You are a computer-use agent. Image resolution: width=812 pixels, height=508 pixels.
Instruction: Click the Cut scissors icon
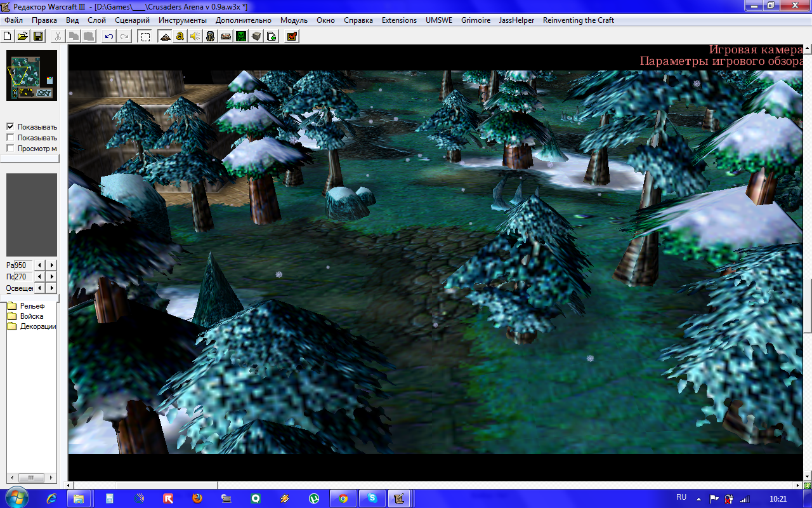(x=58, y=36)
